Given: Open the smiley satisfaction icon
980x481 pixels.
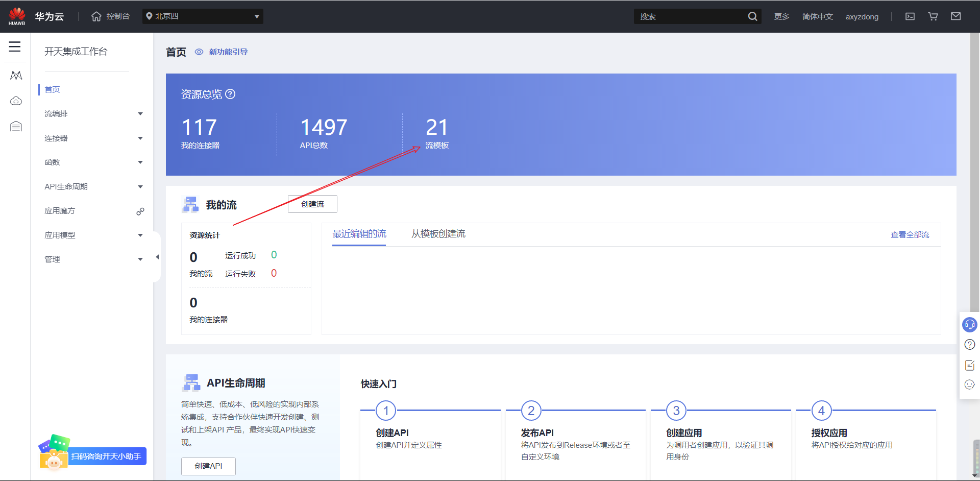Looking at the screenshot, I should 970,384.
